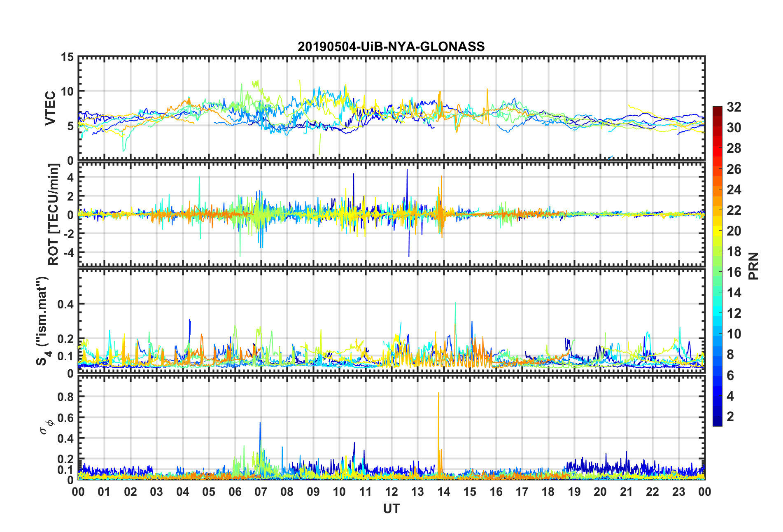Click PRN colorbar tick label 2
783x532 pixels.
point(730,417)
